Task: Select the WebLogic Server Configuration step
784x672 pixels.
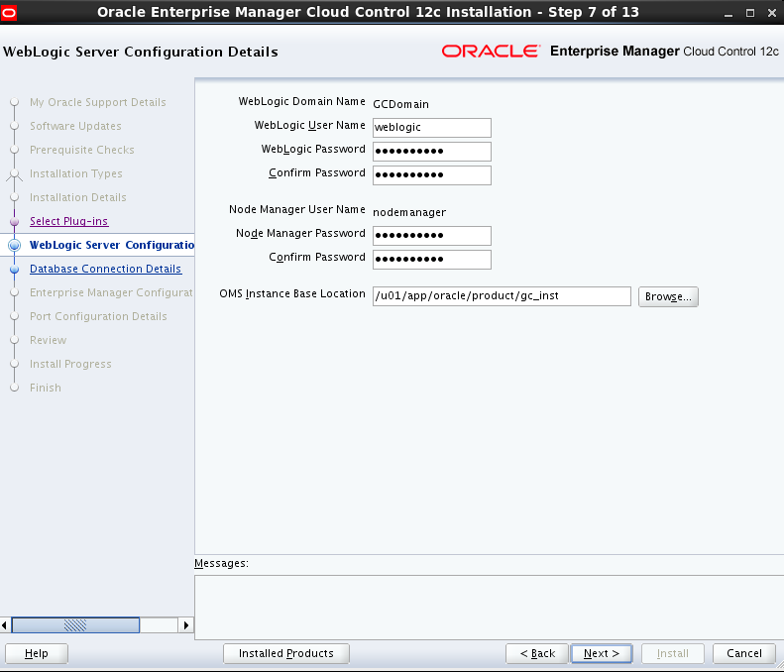Action: (x=111, y=245)
